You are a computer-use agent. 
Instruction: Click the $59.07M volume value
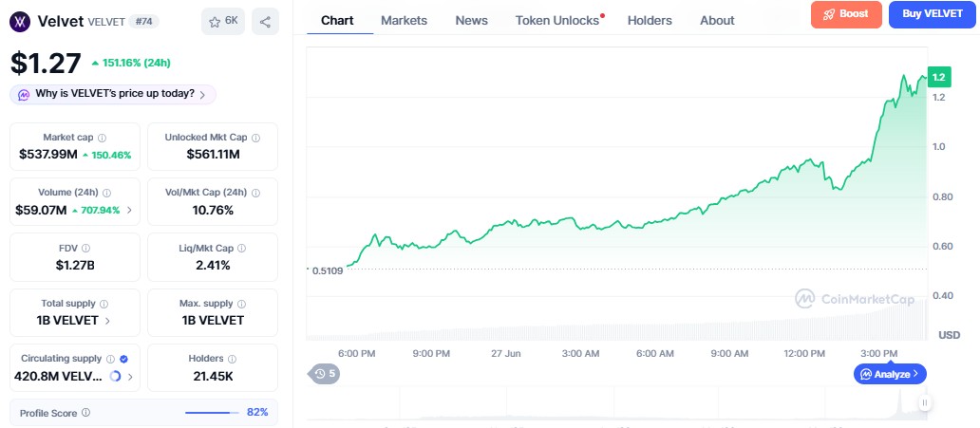pos(41,211)
